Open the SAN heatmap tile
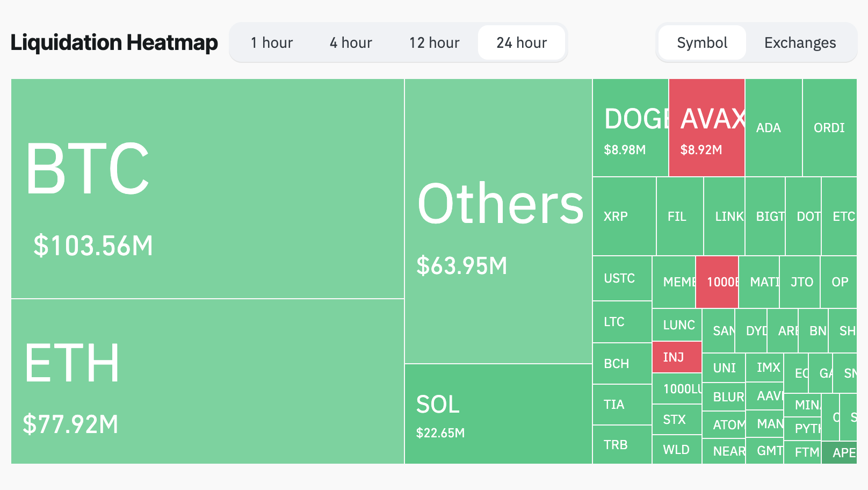Image resolution: width=868 pixels, height=490 pixels. [719, 330]
